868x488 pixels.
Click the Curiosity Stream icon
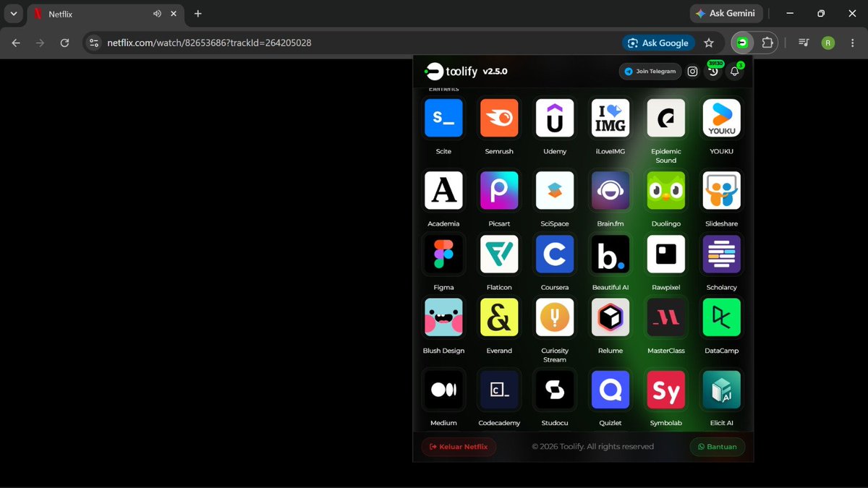coord(555,317)
